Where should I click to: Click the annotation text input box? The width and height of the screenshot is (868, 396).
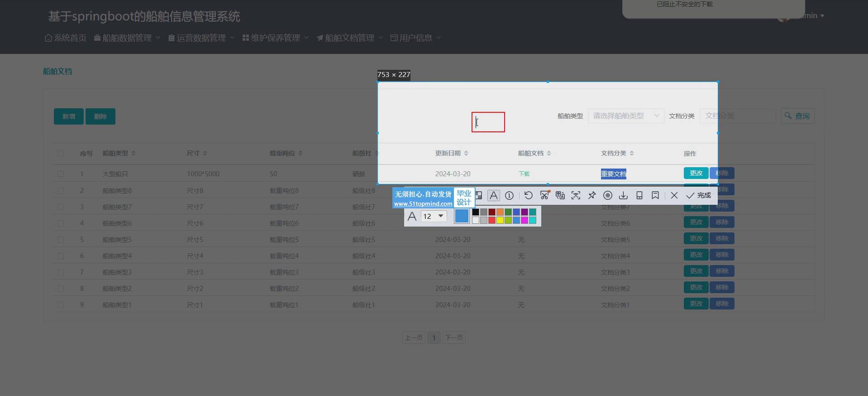[488, 122]
